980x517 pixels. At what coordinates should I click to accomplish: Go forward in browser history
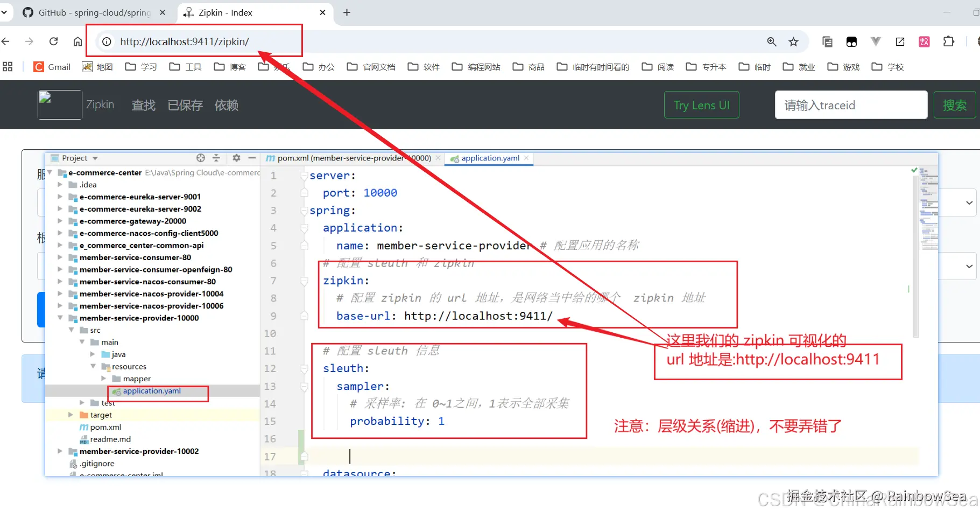[29, 41]
